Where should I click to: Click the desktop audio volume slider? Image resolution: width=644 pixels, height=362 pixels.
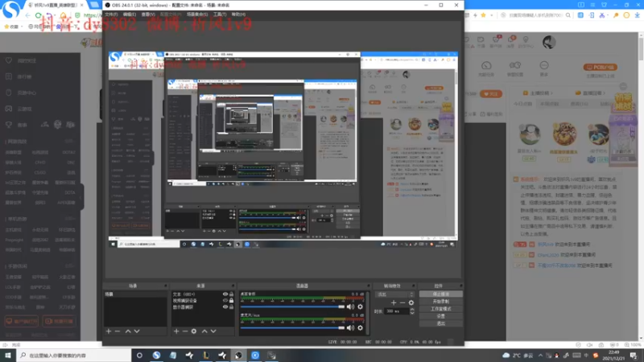point(292,306)
